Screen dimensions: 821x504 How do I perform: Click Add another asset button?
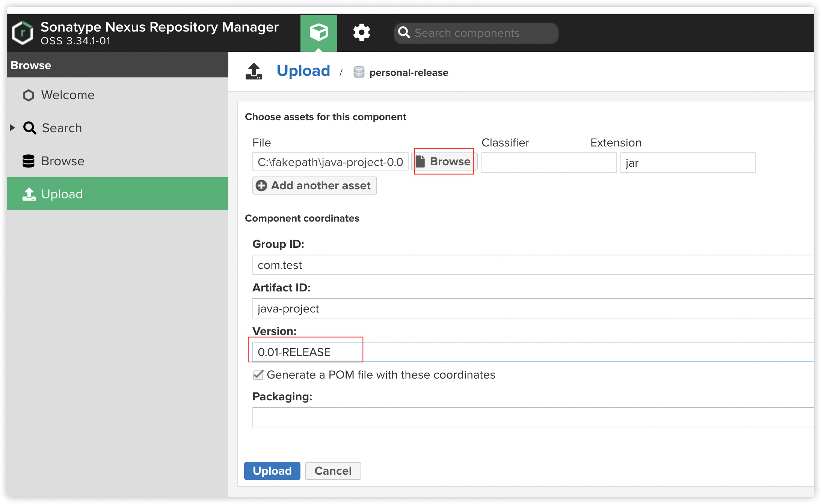[x=314, y=186]
